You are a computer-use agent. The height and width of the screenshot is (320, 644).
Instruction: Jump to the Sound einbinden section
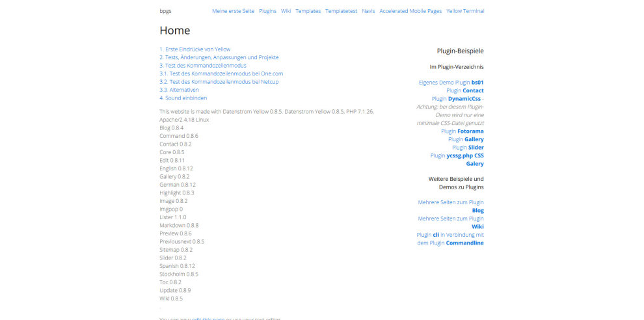click(x=183, y=98)
